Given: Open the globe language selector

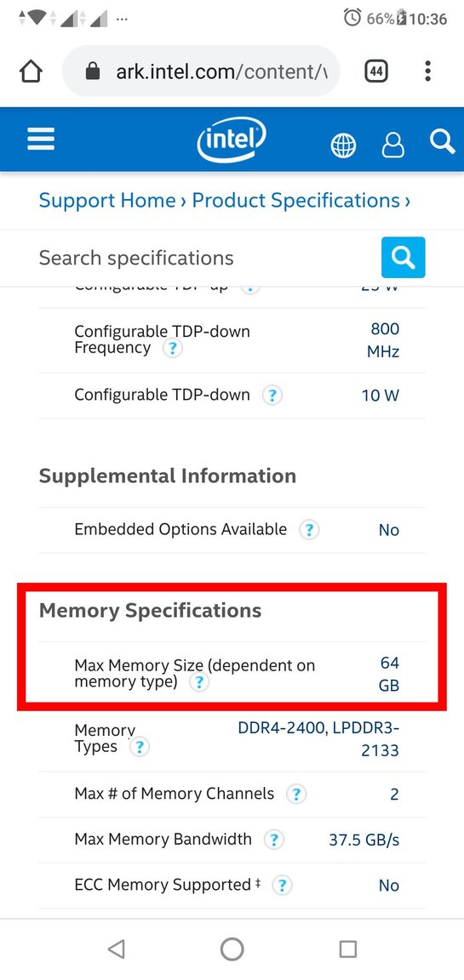Looking at the screenshot, I should 343,145.
